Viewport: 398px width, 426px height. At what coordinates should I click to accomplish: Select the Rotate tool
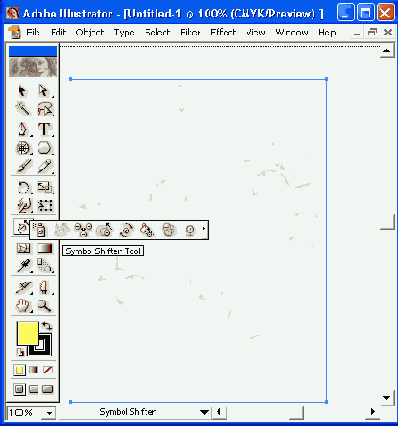23,187
